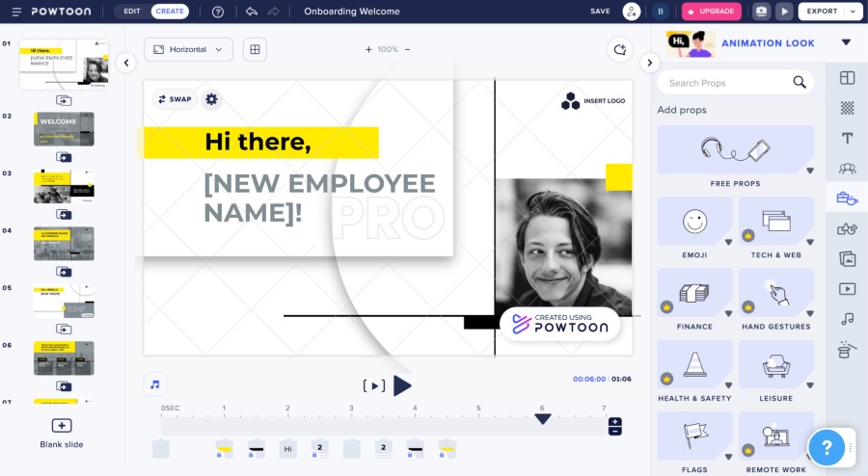This screenshot has height=476, width=868.
Task: Click the grid view icon above canvas
Action: [255, 49]
